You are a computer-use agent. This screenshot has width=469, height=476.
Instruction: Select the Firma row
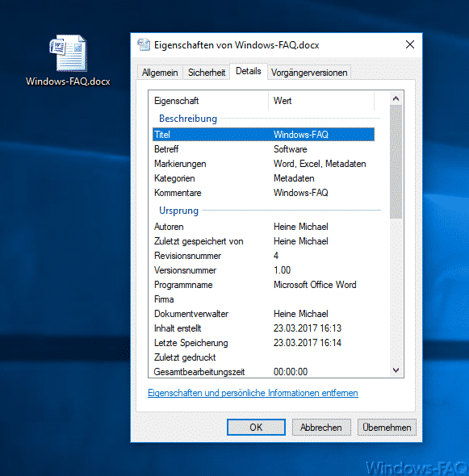(263, 299)
